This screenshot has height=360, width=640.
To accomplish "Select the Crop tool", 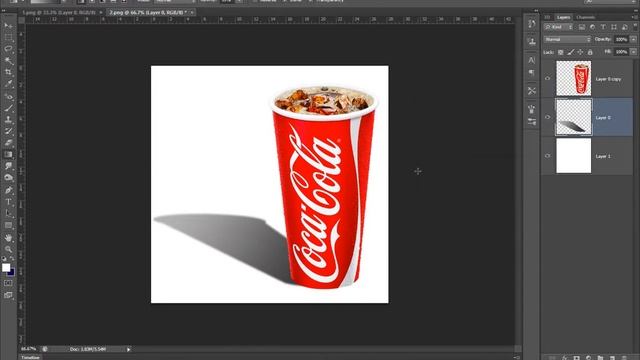I will pos(8,72).
